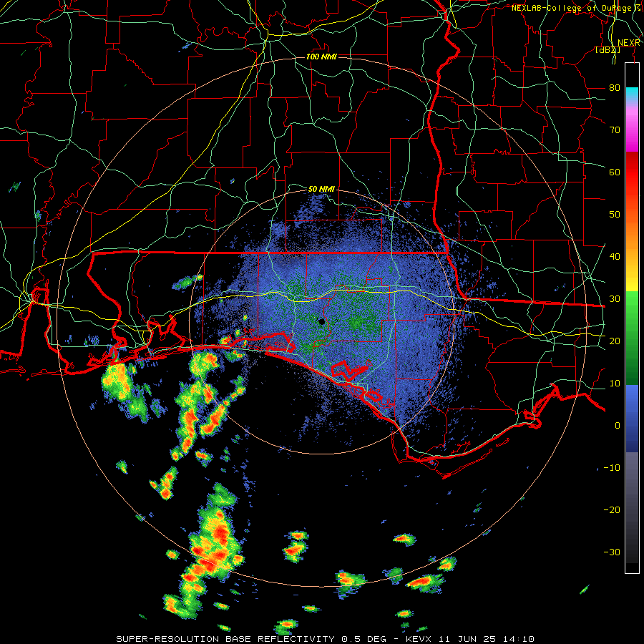Click the -30 value on the dBZ scale
This screenshot has height=644, width=644.
(612, 552)
